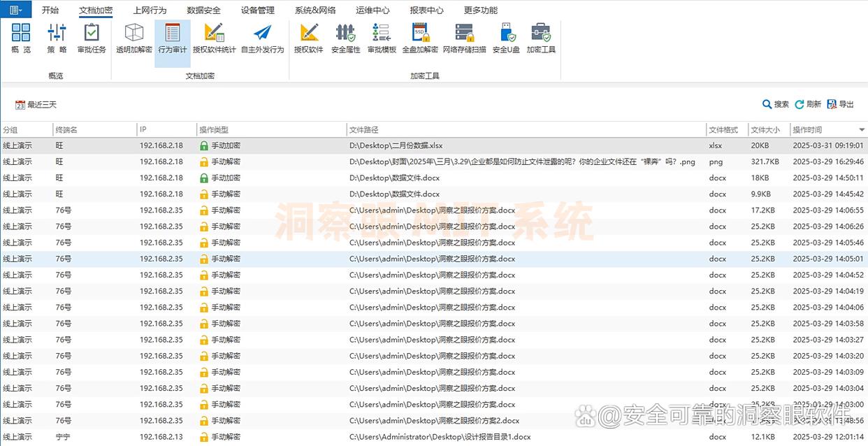Open 自主外发行为 paper plane icon
The width and height of the screenshot is (868, 446).
[x=263, y=38]
